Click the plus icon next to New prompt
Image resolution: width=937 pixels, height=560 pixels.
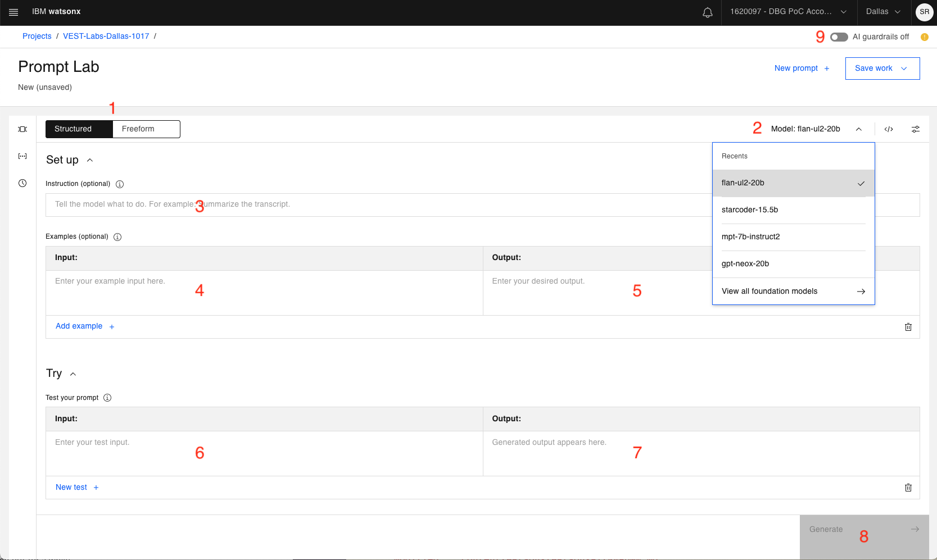click(826, 69)
